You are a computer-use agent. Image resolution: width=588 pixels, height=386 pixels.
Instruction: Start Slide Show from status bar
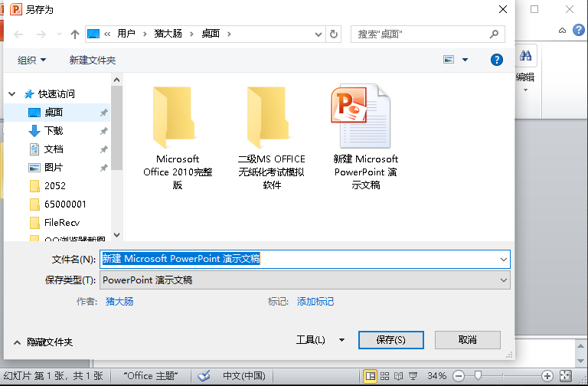413,376
